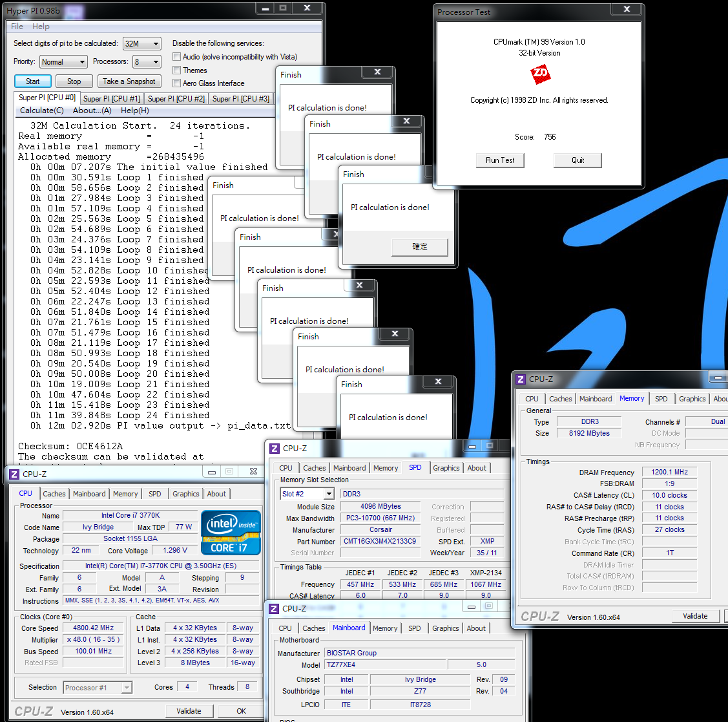The width and height of the screenshot is (728, 722).
Task: Click the ZD logo in Processor Test
Action: point(540,74)
